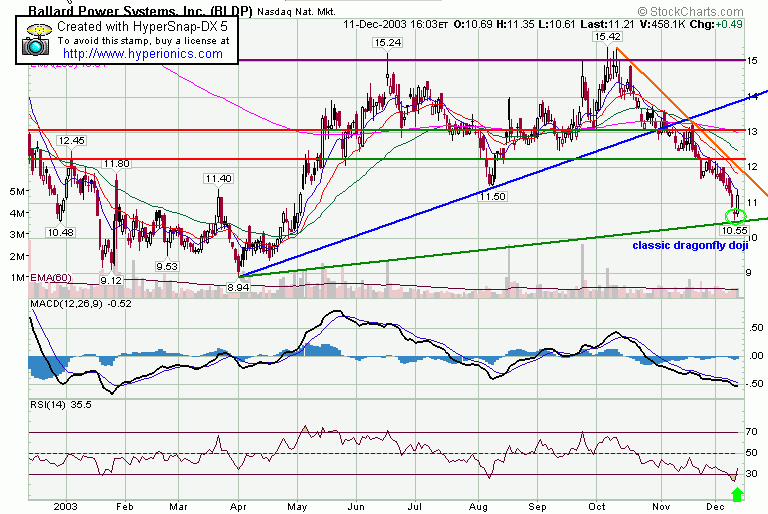Click the Sep label on the date axis
Screen dimensions: 768x514
point(537,507)
